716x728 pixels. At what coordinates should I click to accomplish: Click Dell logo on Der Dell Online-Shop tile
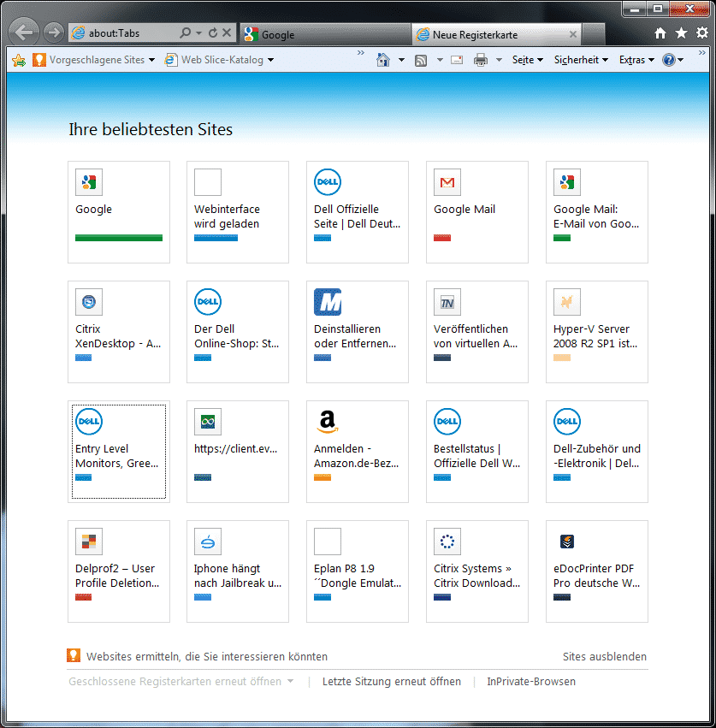(208, 302)
